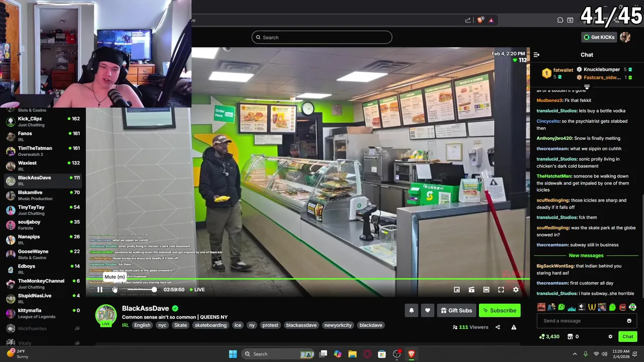This screenshot has height=362, width=644.
Task: Select the first red-faced chat emote
Action: [541, 307]
